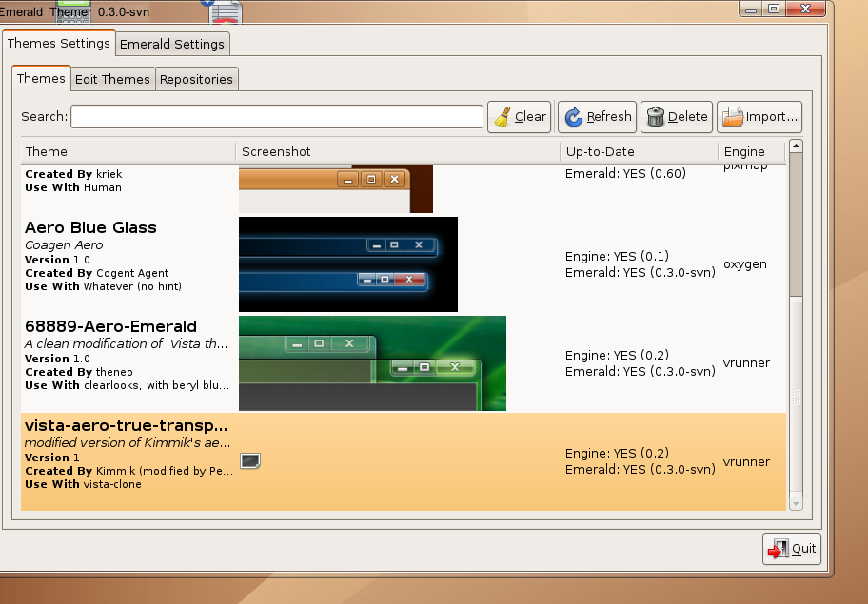868x604 pixels.
Task: Refresh the theme list
Action: click(x=598, y=117)
